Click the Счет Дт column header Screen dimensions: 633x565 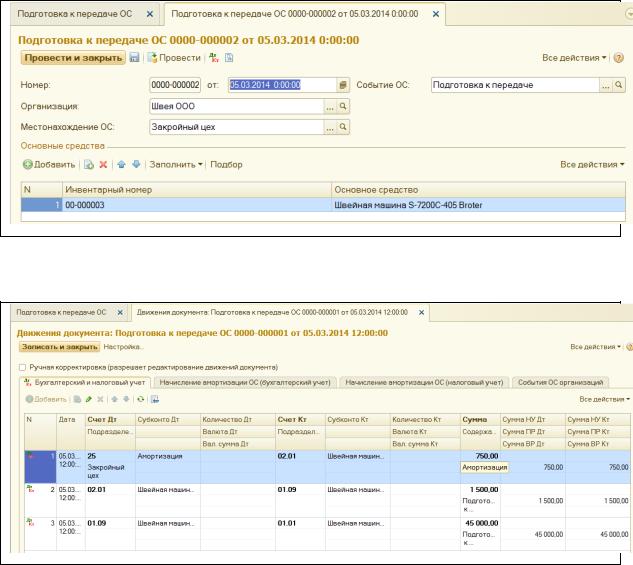tap(110, 420)
